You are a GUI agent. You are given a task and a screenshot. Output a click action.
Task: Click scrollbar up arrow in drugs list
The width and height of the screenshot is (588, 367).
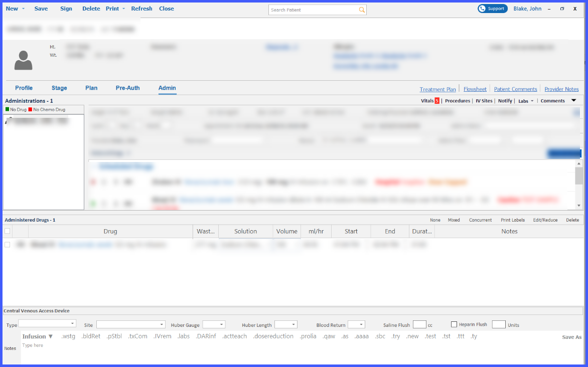click(x=578, y=164)
